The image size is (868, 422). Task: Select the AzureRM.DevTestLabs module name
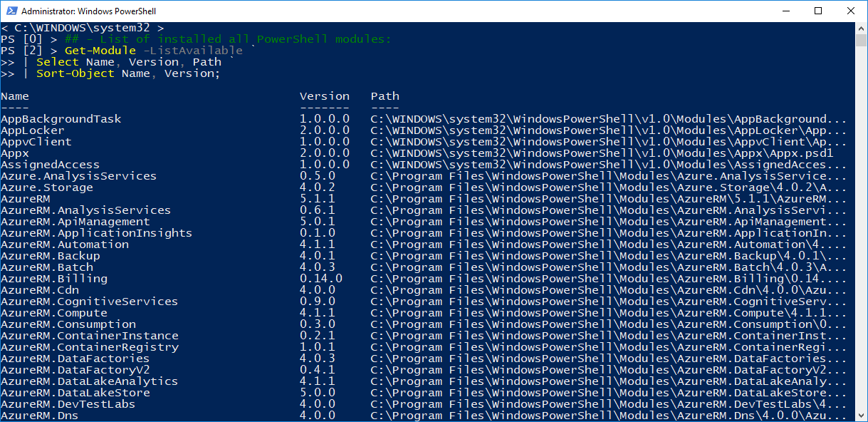(68, 404)
